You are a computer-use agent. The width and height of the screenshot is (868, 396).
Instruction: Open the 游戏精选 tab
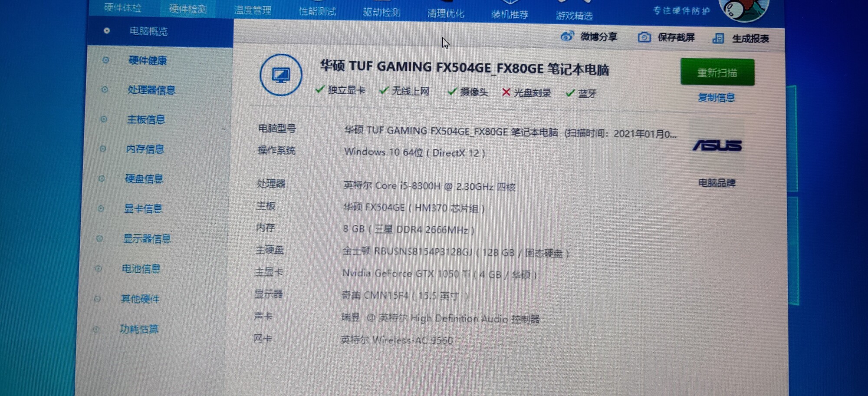(x=574, y=16)
